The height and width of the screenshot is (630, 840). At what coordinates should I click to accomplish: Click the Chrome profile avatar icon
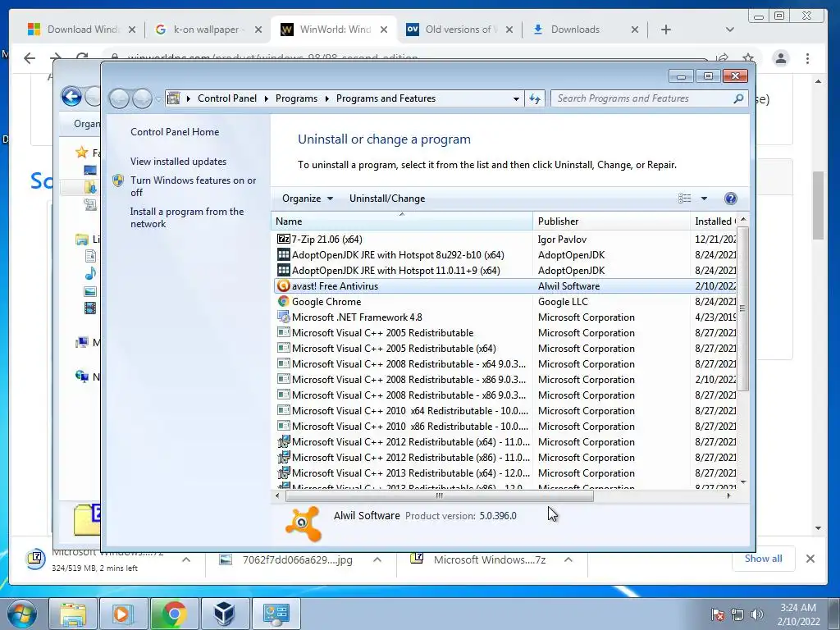781,58
